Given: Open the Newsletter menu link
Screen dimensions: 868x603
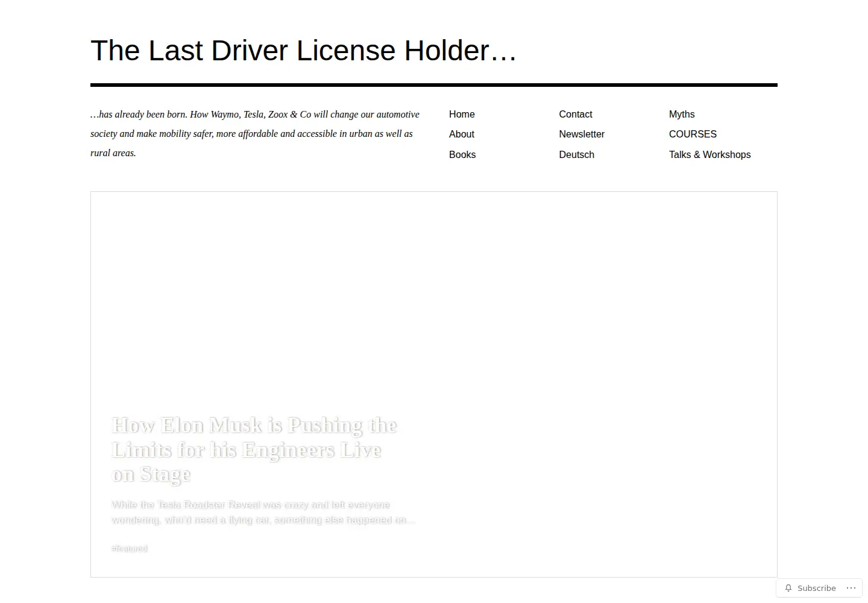Looking at the screenshot, I should (x=582, y=134).
